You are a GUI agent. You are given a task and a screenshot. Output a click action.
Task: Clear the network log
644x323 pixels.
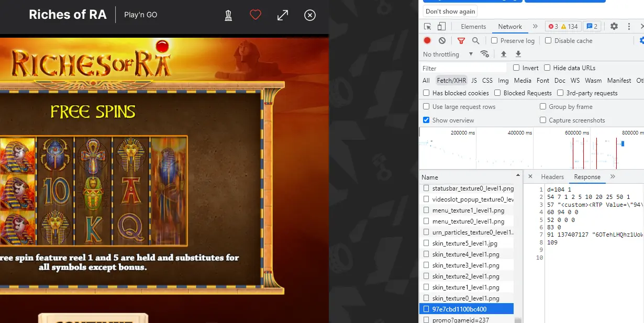(442, 40)
